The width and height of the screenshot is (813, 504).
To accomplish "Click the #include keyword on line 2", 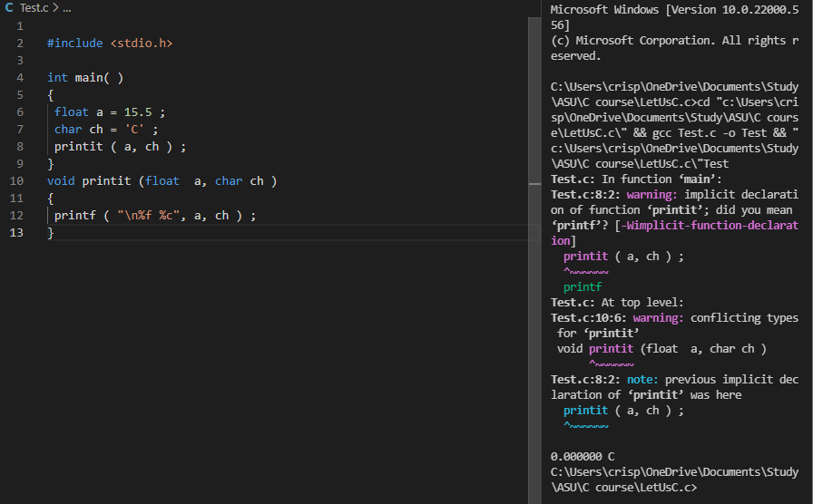I will tap(74, 43).
